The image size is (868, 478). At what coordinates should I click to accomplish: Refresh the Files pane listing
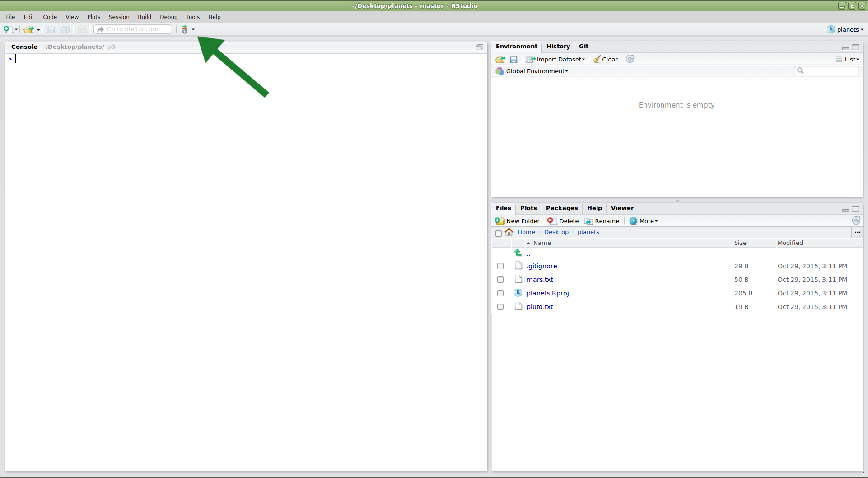click(856, 220)
